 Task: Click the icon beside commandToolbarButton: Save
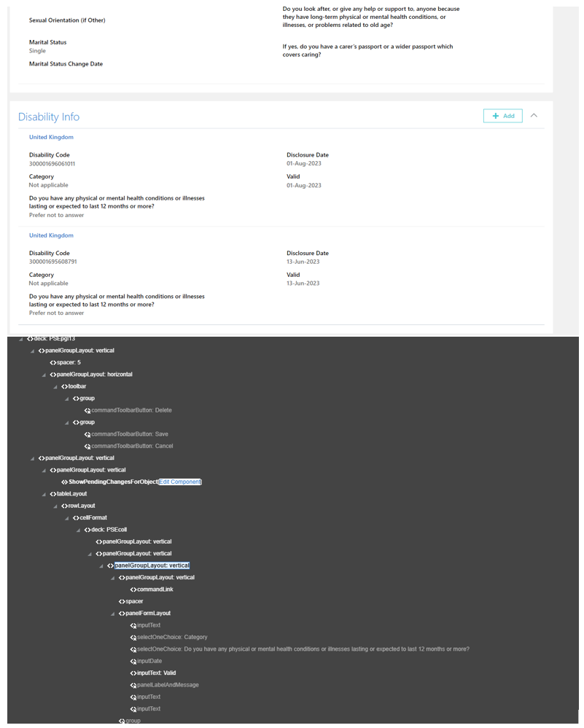(x=87, y=434)
